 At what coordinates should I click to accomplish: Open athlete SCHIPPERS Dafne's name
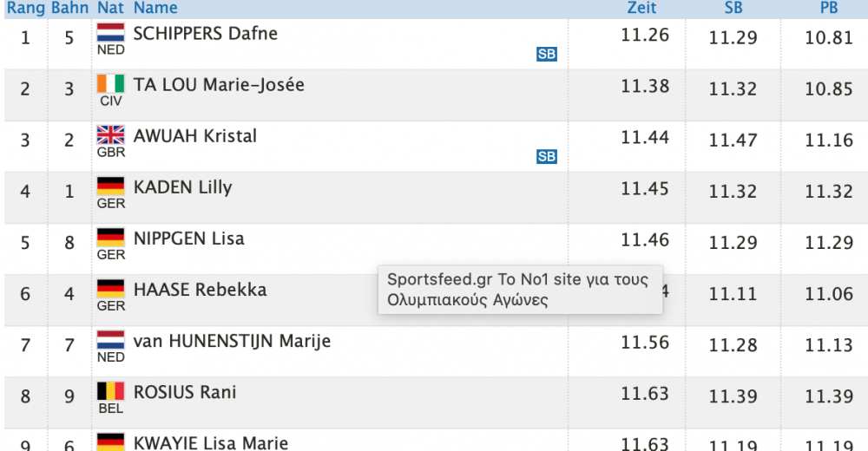pos(206,34)
